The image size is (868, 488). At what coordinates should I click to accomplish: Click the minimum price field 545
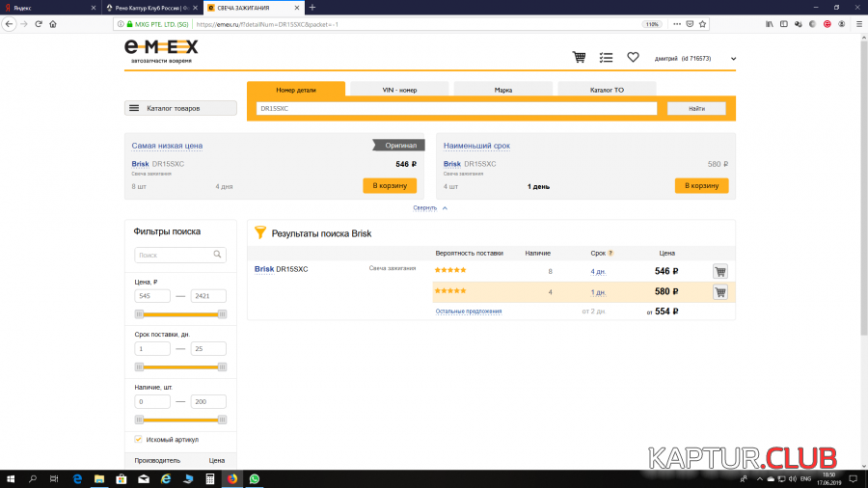click(152, 296)
